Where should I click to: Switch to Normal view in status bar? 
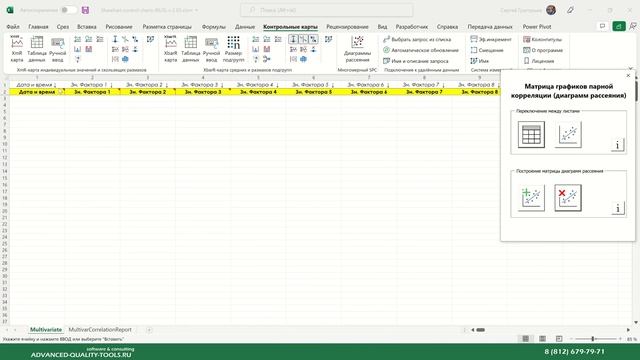pyautogui.click(x=526, y=339)
